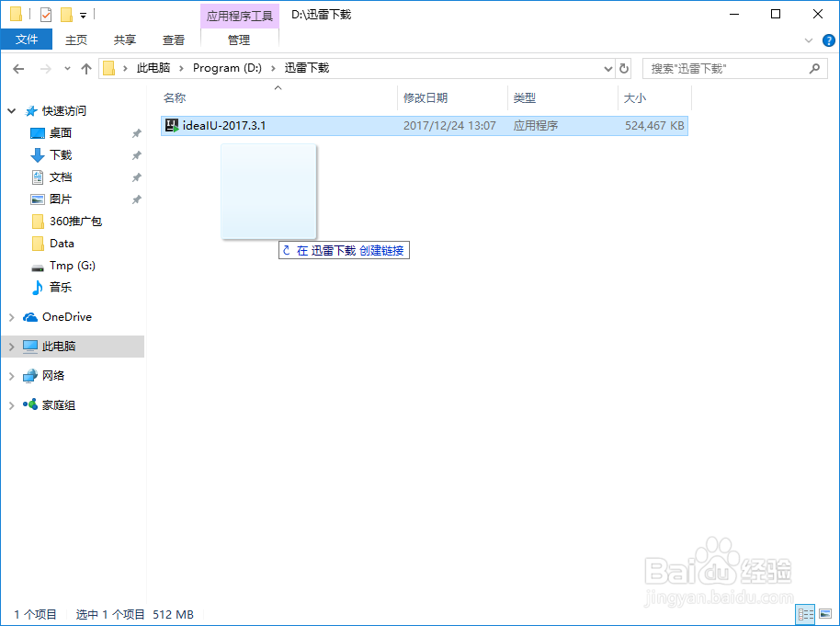Select the Details view icon in status bar
Image resolution: width=840 pixels, height=626 pixels.
[805, 614]
